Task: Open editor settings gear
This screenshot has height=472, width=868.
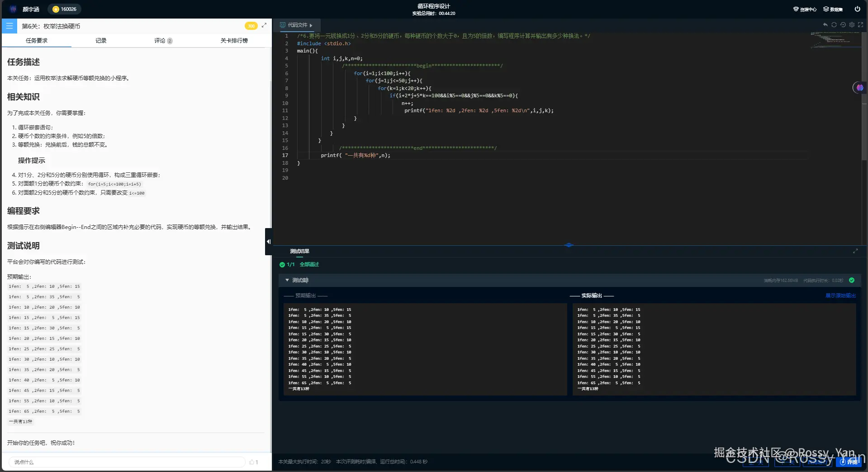Action: (852, 25)
